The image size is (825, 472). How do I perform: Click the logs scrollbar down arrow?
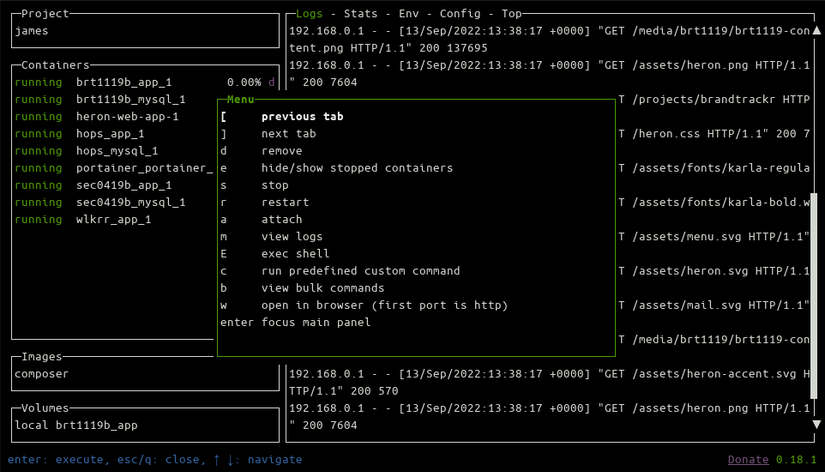[x=817, y=424]
